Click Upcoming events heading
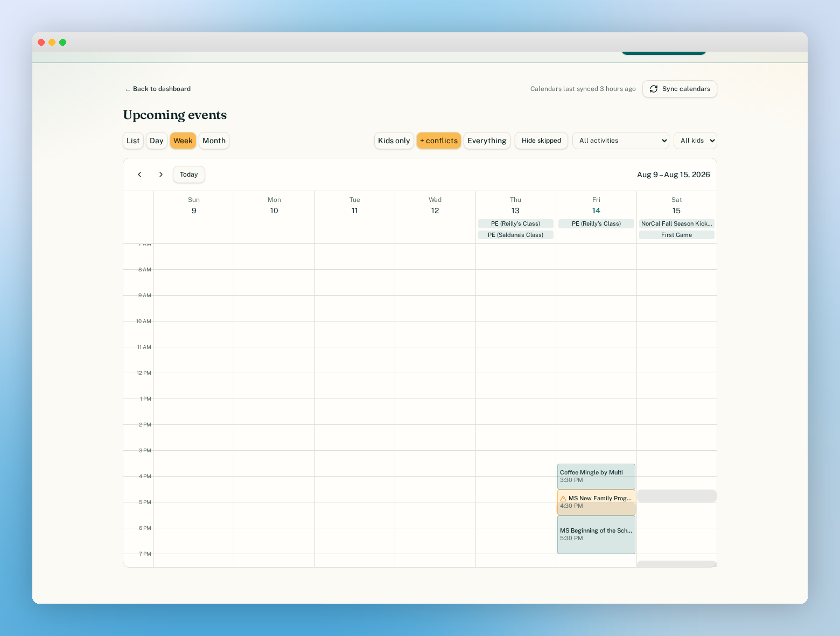 tap(175, 115)
